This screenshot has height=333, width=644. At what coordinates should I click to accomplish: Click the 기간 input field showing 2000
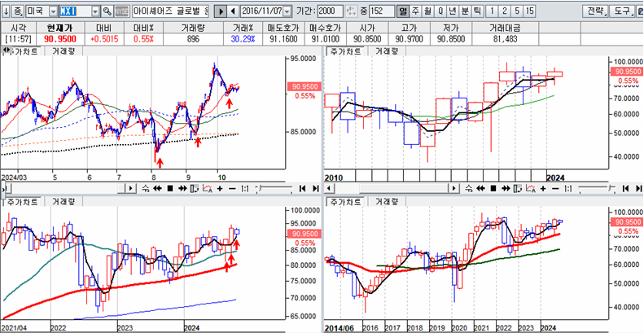pyautogui.click(x=331, y=11)
